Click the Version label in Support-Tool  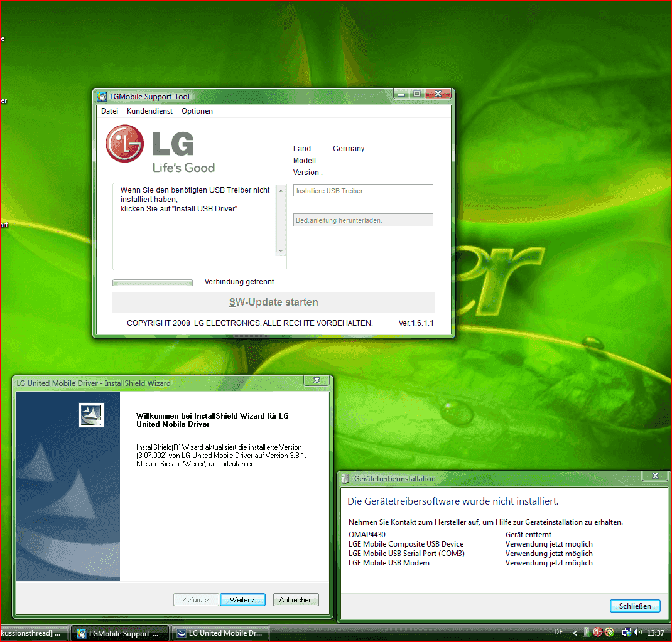point(308,173)
